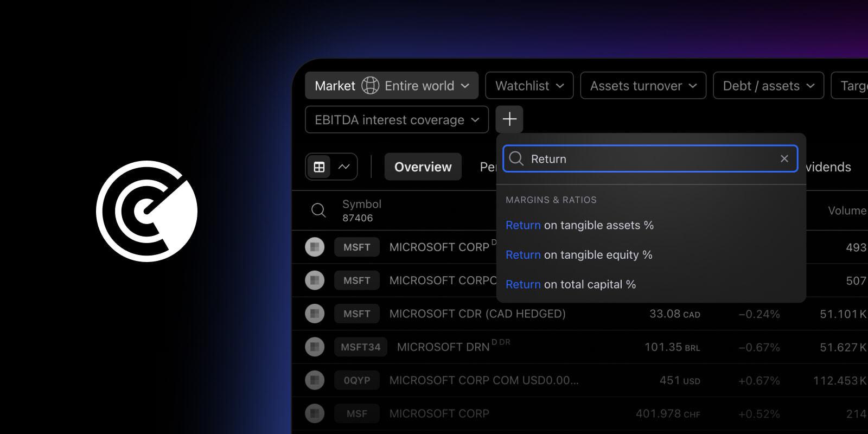Choose Return on tangible equity %

click(579, 255)
